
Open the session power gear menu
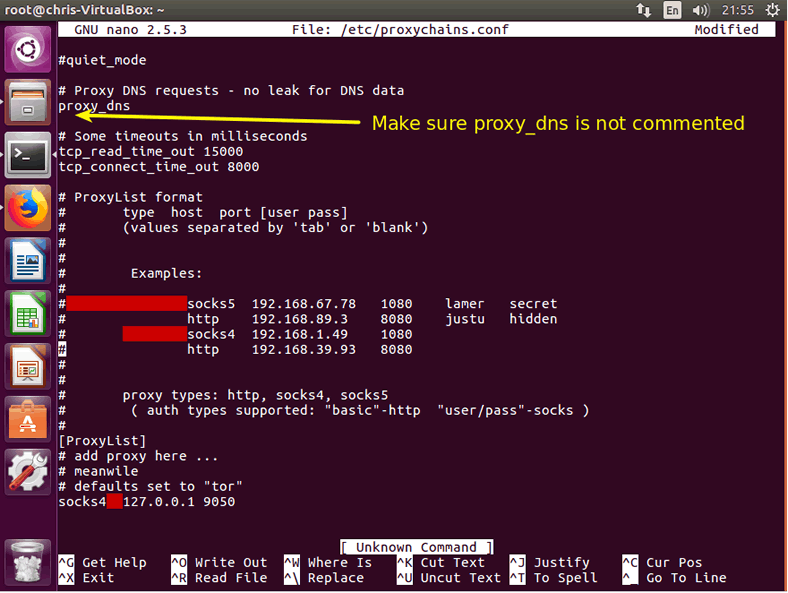(772, 10)
